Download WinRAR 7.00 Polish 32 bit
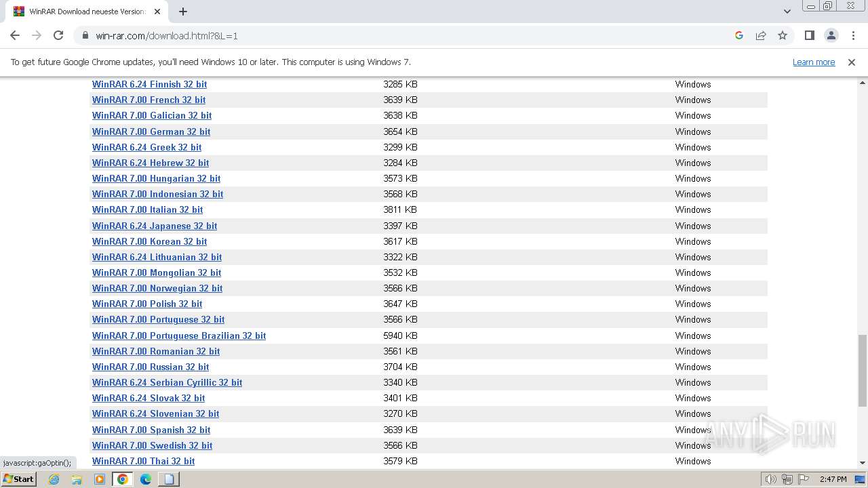 (147, 304)
